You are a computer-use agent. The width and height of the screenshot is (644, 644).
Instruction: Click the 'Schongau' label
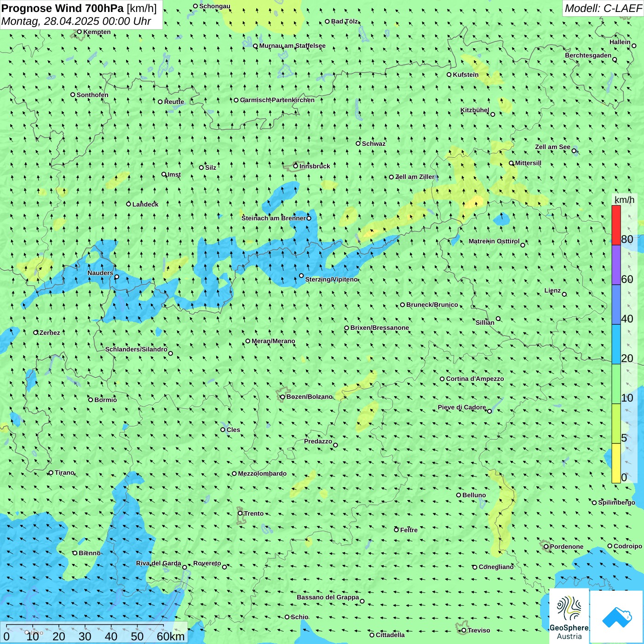[215, 6]
